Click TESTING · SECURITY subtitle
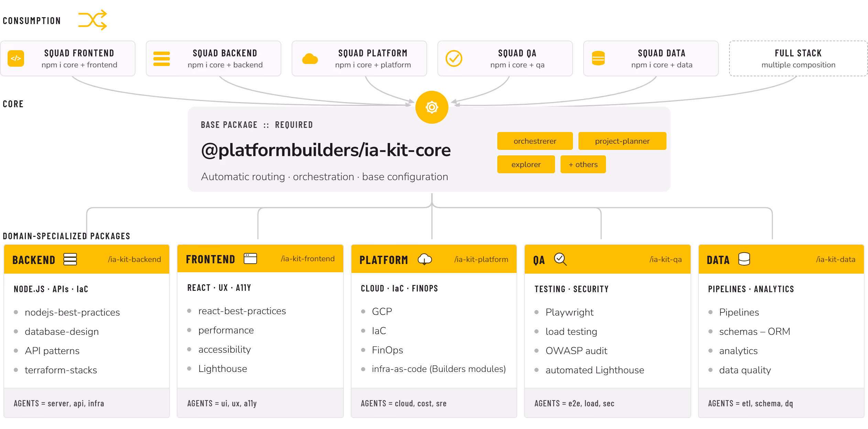 pos(572,289)
